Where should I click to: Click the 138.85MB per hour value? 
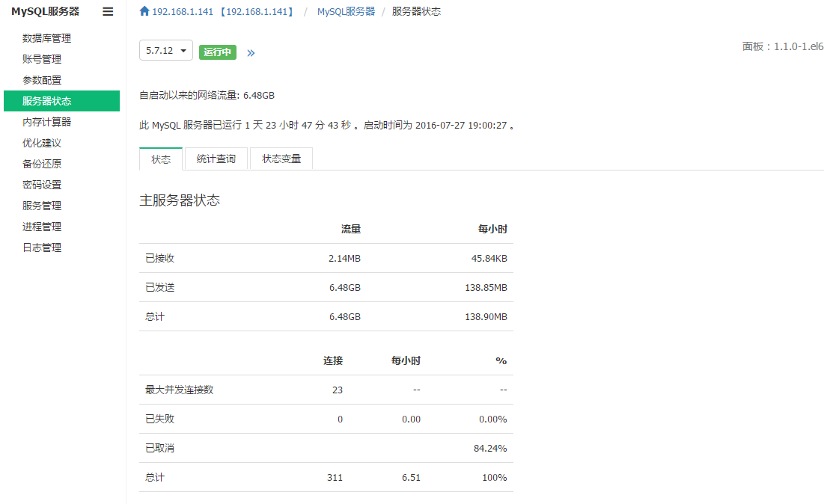[x=486, y=288]
